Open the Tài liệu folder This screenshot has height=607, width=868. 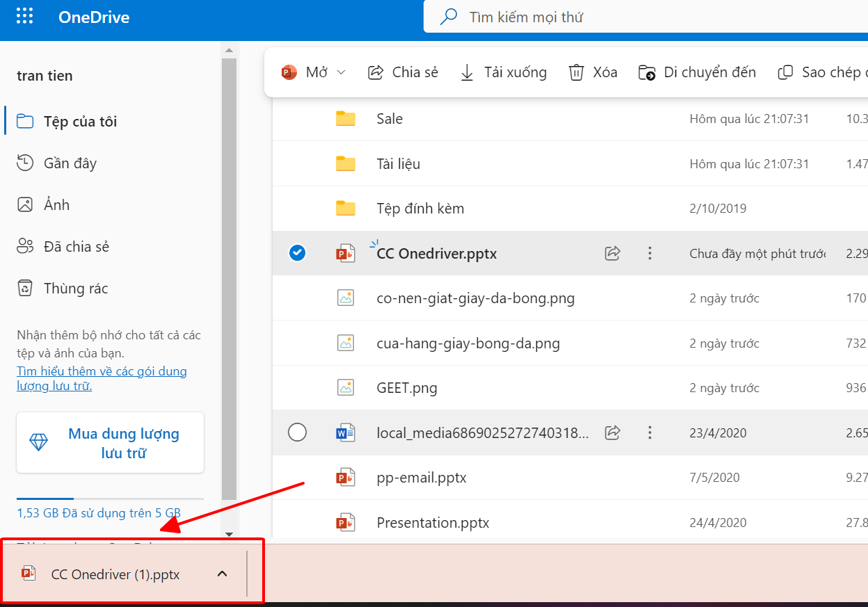[398, 164]
